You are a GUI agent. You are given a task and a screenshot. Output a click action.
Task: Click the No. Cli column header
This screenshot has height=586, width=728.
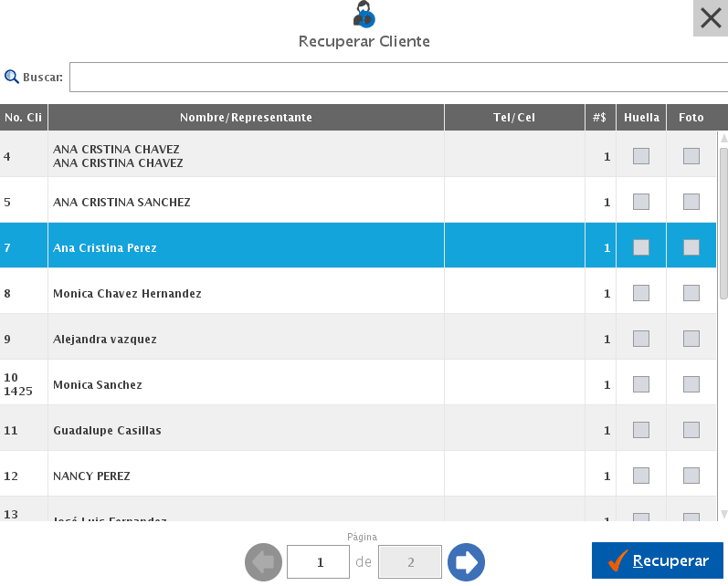24,118
